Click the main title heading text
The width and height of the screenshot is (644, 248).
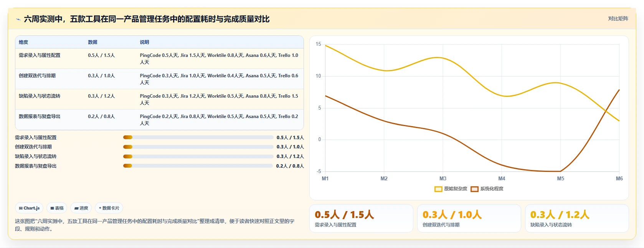pos(147,19)
